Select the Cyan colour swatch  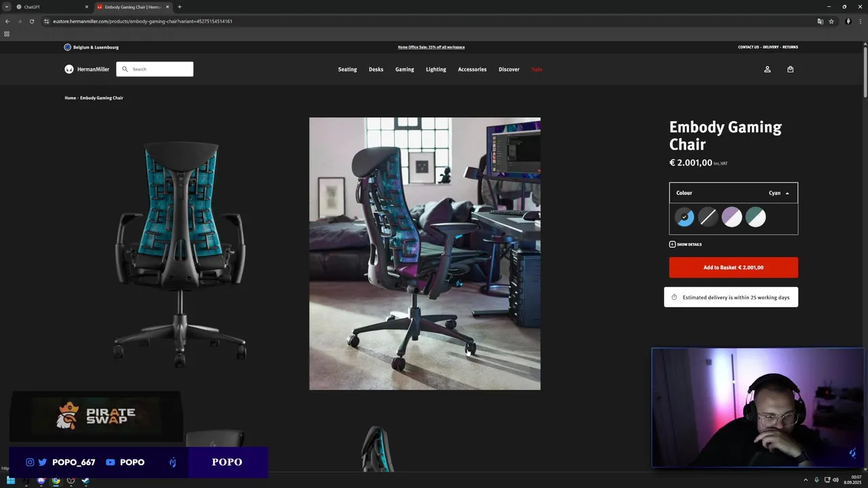(684, 217)
